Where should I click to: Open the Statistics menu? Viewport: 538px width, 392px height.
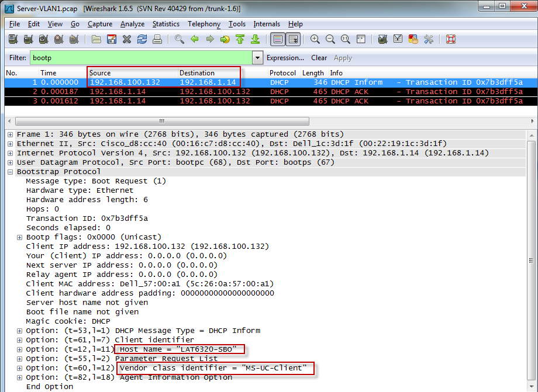coord(166,24)
